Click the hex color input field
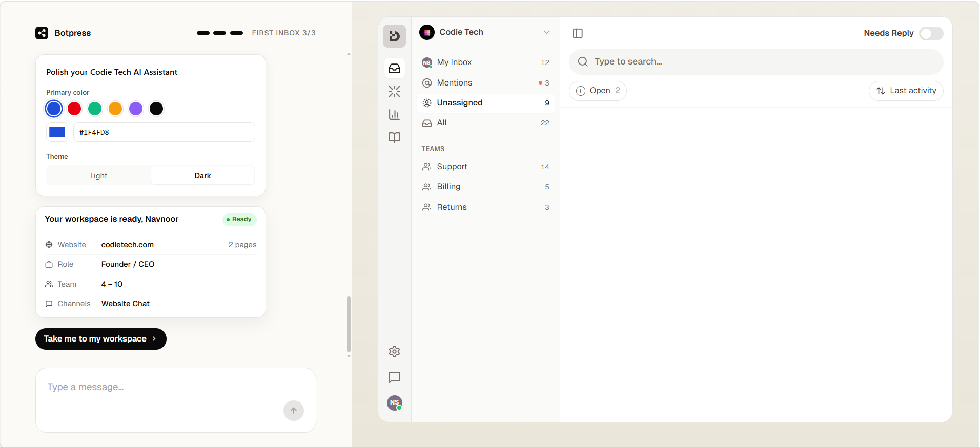980x447 pixels. point(164,132)
